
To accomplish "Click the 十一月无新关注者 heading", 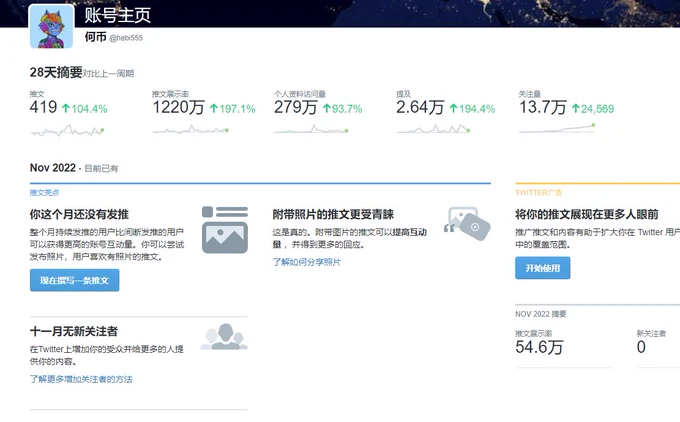I will coord(74,331).
